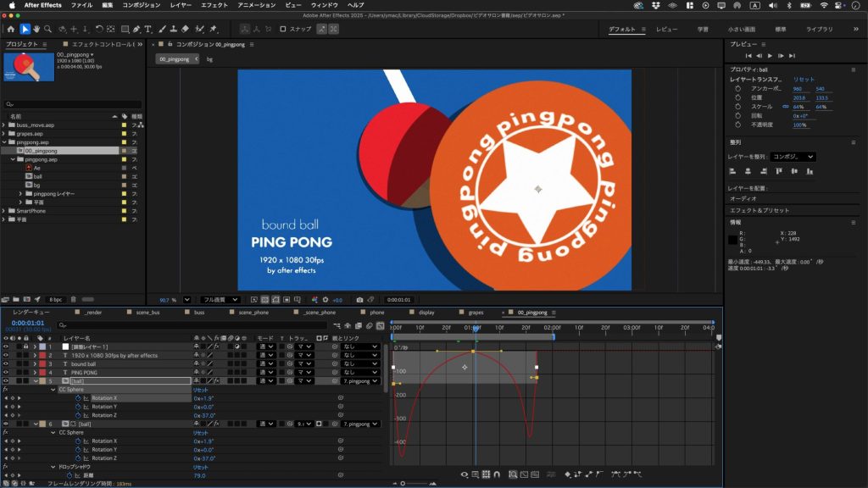Click the Home icon in toolbar
The height and width of the screenshot is (488, 868).
tap(11, 29)
